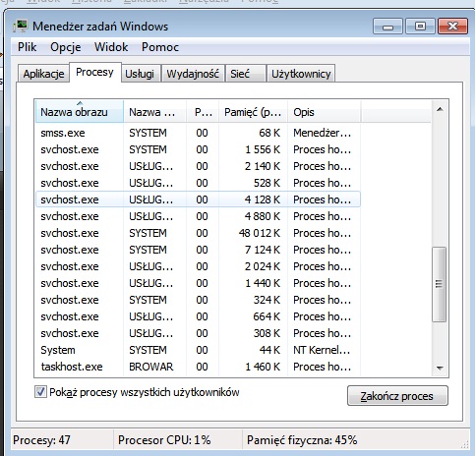Maximize the Task Manager window

[x=420, y=27]
